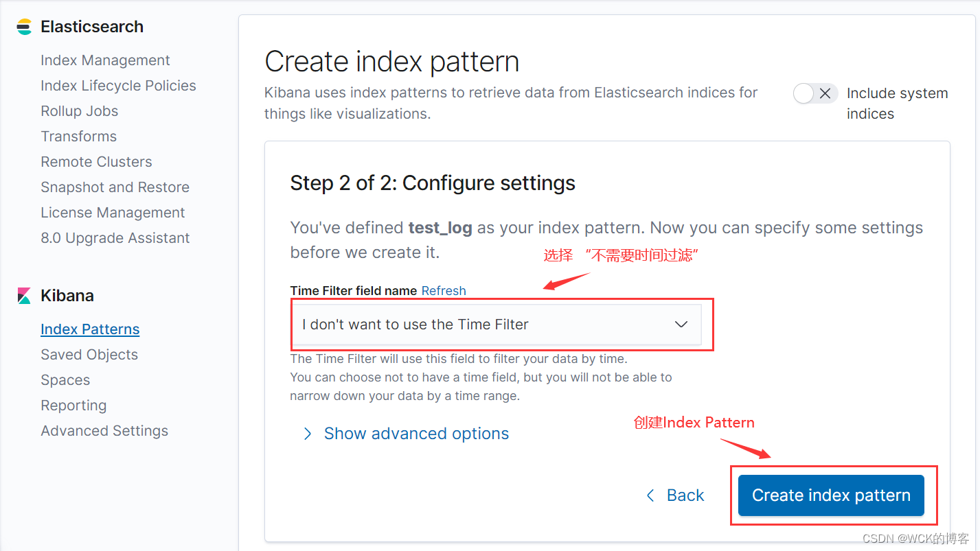Screen dimensions: 980x551
Task: Click the Back chevron arrow icon
Action: coord(650,495)
